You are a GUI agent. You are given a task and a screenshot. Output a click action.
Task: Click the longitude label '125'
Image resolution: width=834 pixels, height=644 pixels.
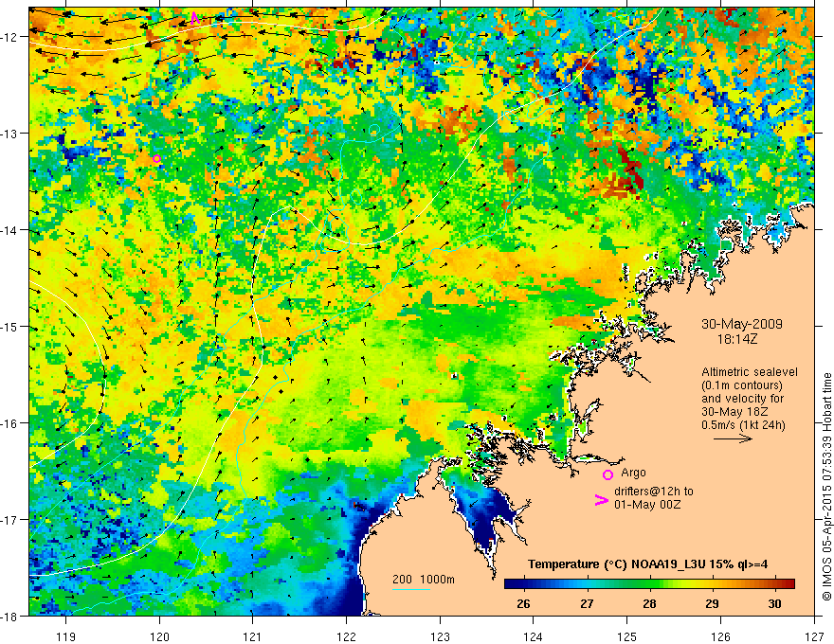[x=627, y=636]
